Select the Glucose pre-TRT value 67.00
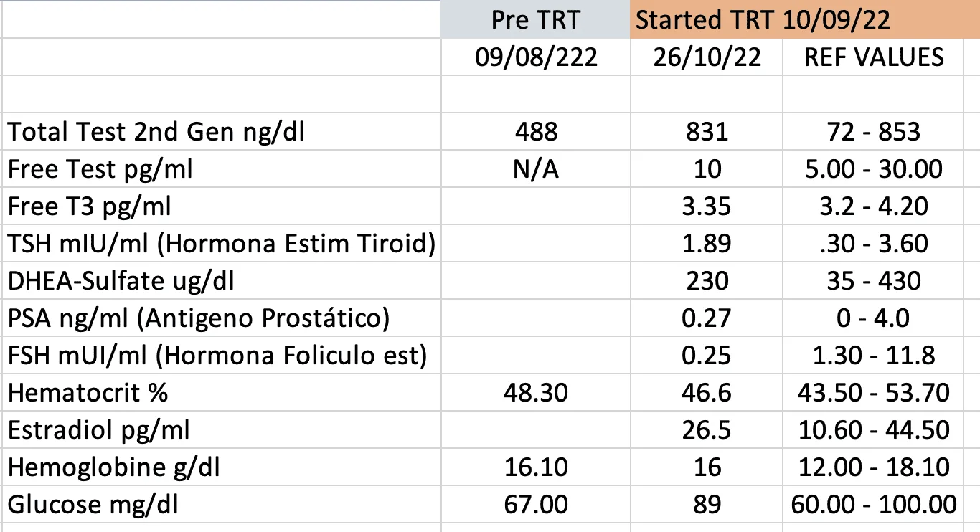Screen dimensions: 980x532 (535, 505)
